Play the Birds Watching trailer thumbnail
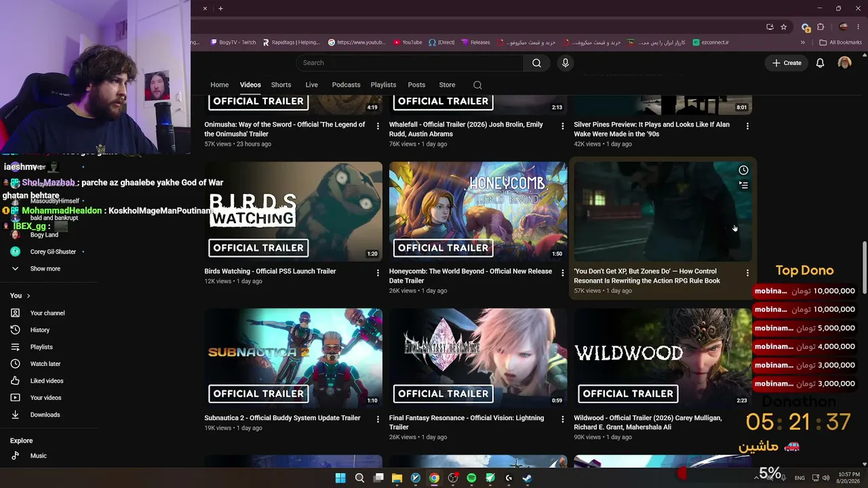The image size is (868, 488). pos(294,211)
